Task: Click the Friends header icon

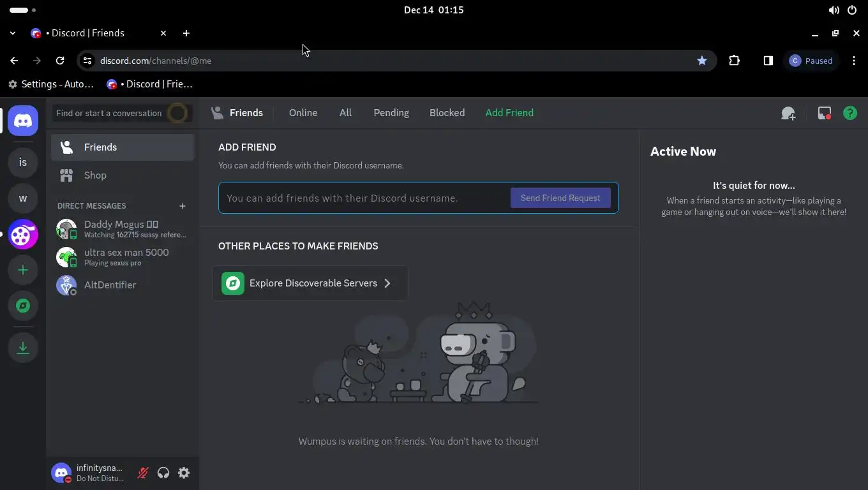Action: (218, 113)
